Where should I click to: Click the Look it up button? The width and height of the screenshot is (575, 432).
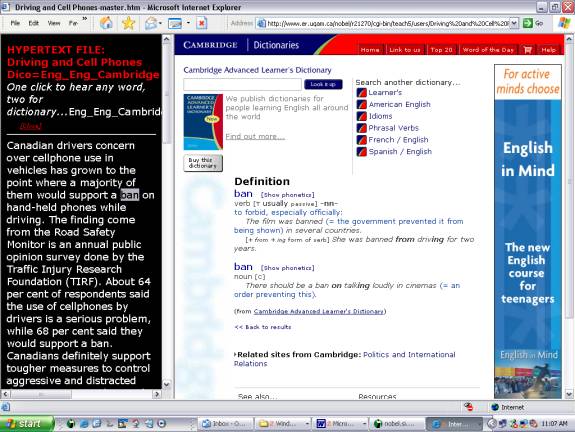pyautogui.click(x=323, y=84)
